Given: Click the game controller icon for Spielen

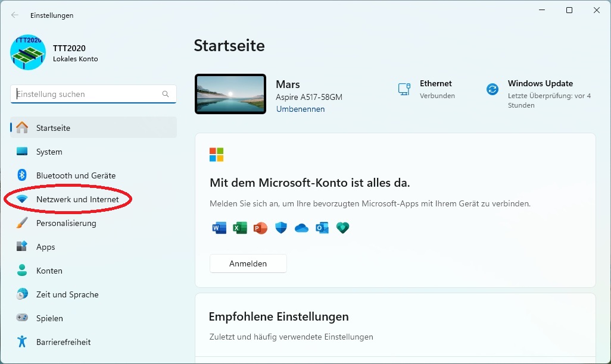Looking at the screenshot, I should 22,318.
